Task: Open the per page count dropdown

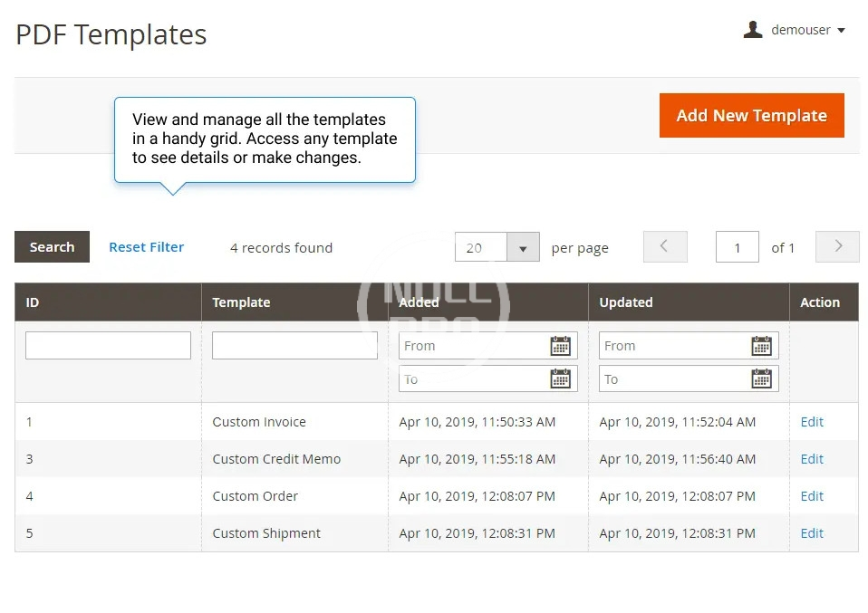Action: [523, 247]
